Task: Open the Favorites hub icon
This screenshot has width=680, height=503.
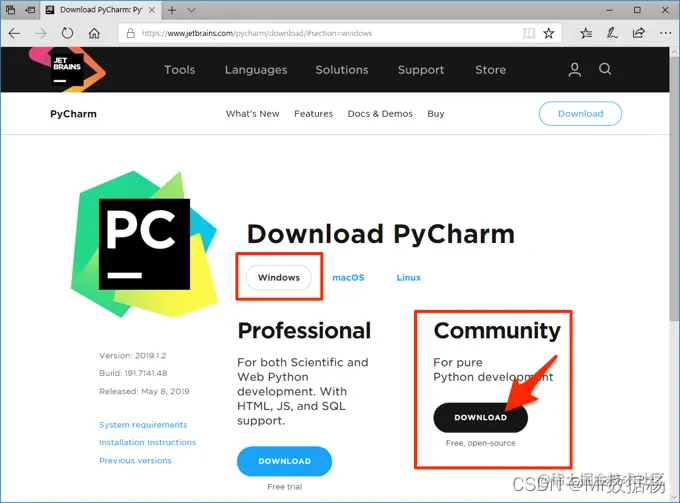Action: (586, 33)
